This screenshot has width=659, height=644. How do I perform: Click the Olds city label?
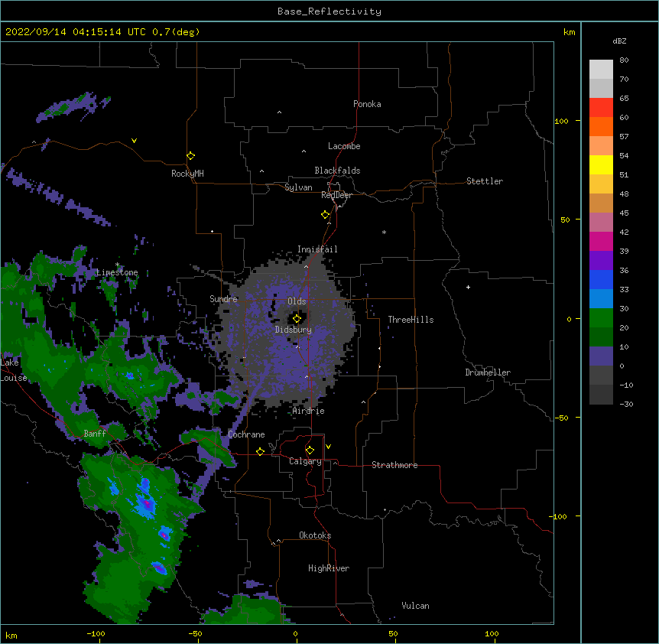(297, 301)
